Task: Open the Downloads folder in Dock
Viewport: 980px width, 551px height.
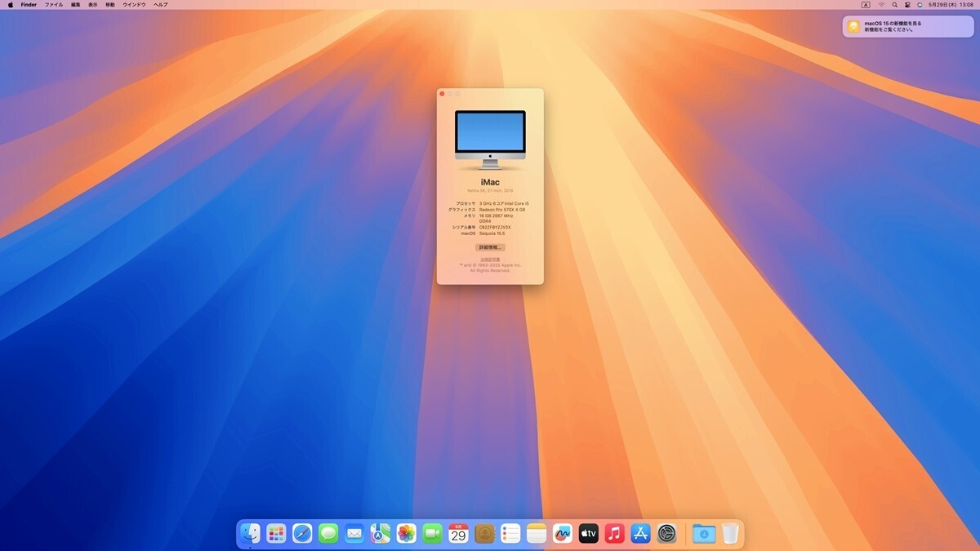Action: [x=704, y=534]
